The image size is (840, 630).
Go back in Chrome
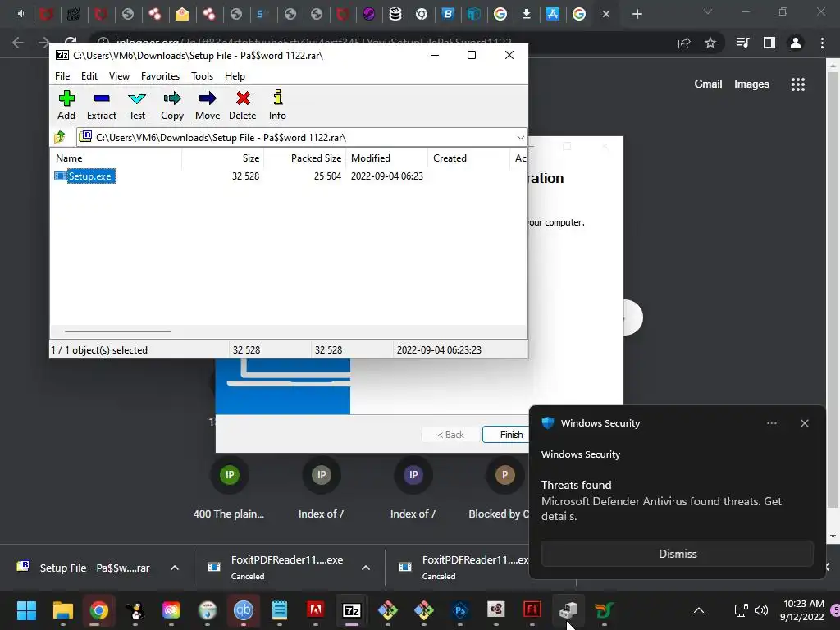pyautogui.click(x=18, y=43)
